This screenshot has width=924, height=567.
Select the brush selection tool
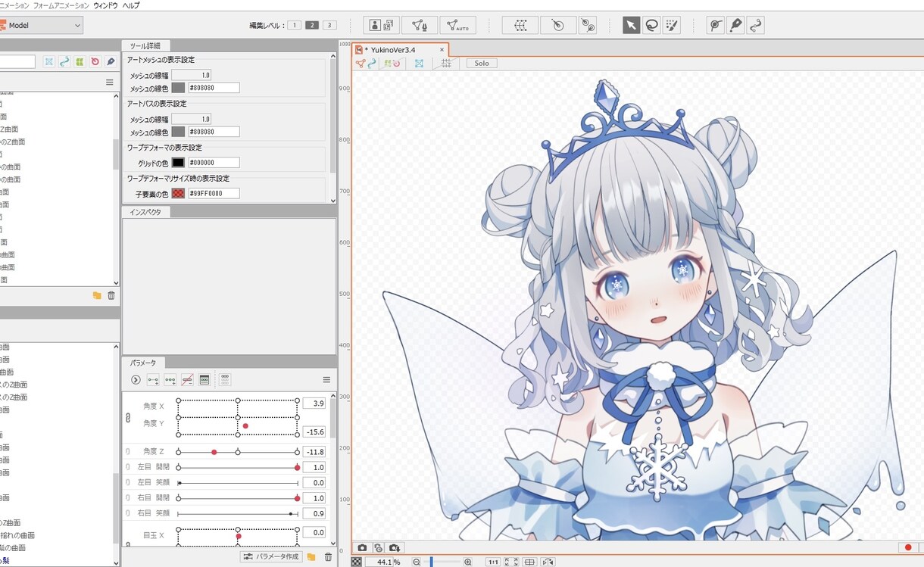pos(672,25)
